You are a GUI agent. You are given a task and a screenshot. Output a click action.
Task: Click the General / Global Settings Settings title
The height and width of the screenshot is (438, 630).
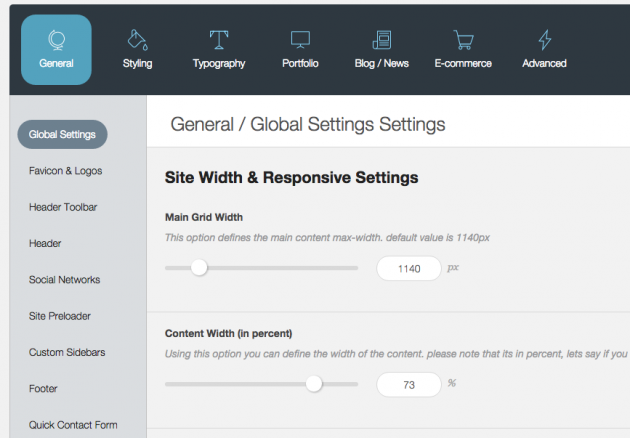pos(308,124)
